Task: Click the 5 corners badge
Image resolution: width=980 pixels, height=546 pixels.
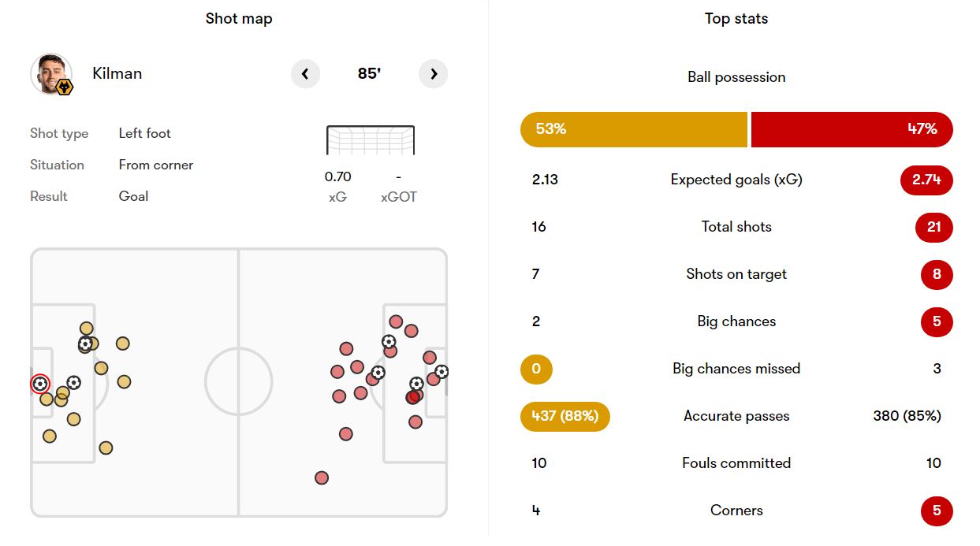Action: pyautogui.click(x=937, y=511)
